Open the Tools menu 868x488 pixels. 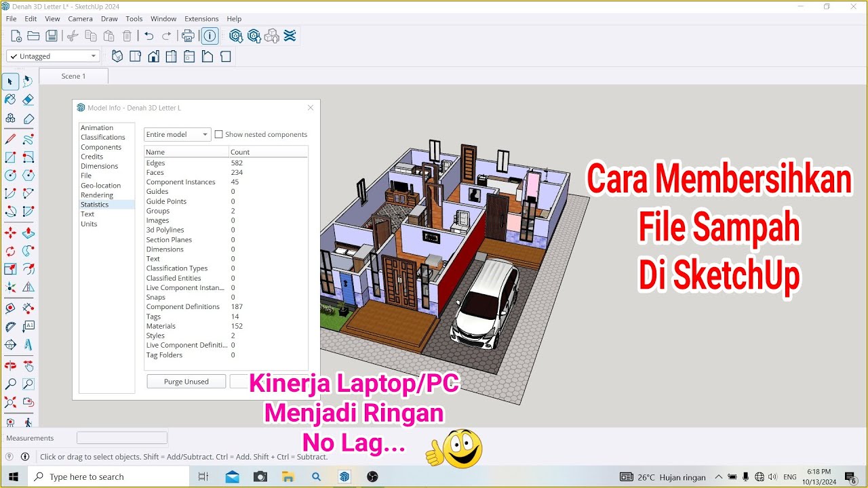134,19
